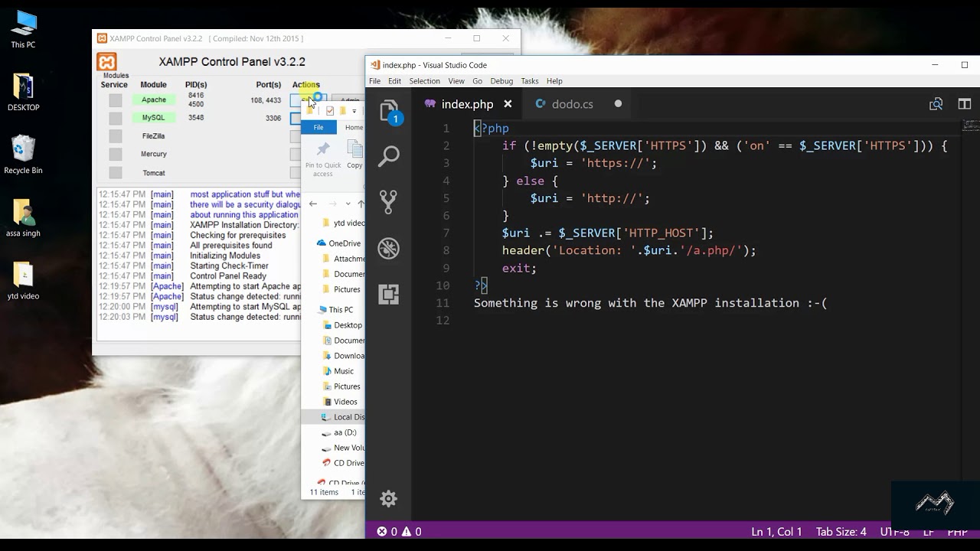Open the Manage gear in VS Code
Viewport: 980px width, 551px height.
point(389,499)
